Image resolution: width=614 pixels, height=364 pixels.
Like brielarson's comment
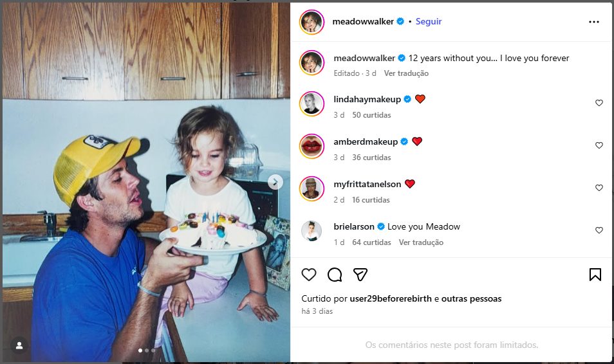pyautogui.click(x=599, y=230)
